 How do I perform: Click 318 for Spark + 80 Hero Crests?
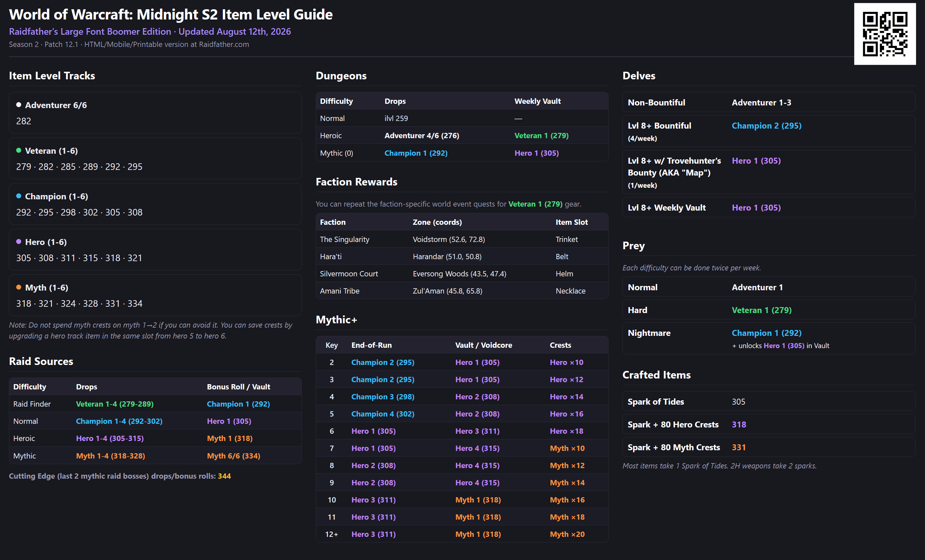(x=739, y=424)
